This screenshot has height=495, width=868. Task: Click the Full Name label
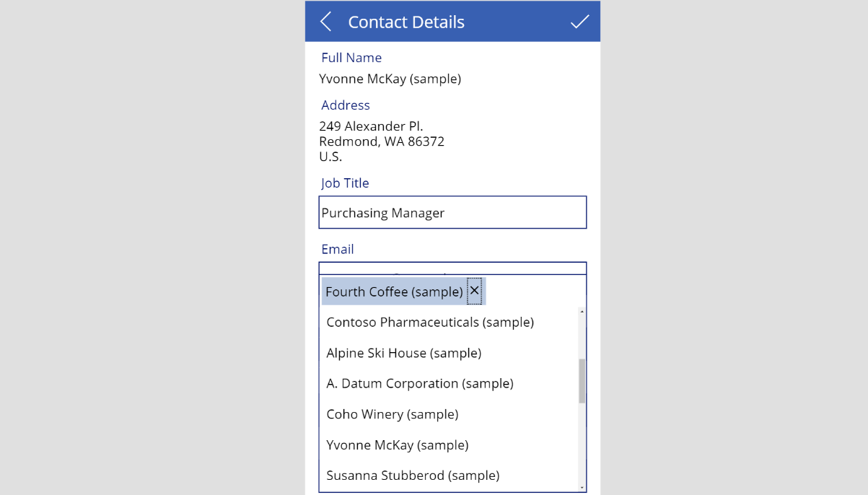(351, 57)
